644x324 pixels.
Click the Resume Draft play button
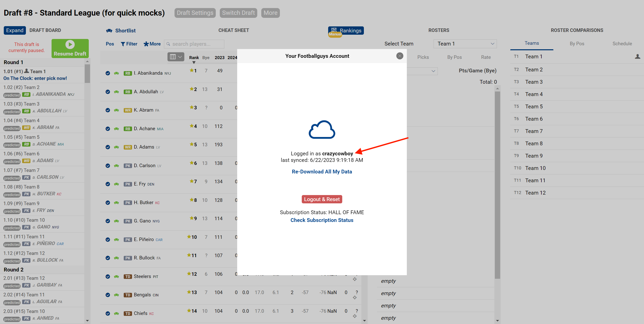[70, 49]
